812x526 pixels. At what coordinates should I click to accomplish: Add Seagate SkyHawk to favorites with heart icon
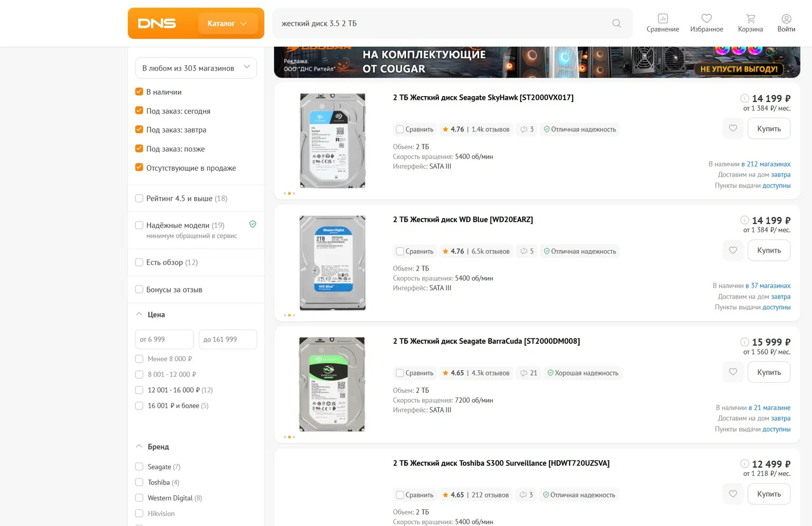[733, 128]
